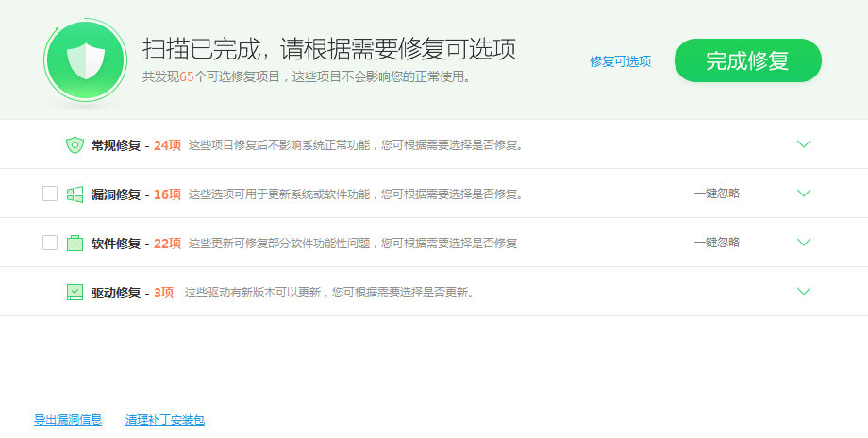
Task: Click the 常规修复 shield icon
Action: [x=75, y=145]
